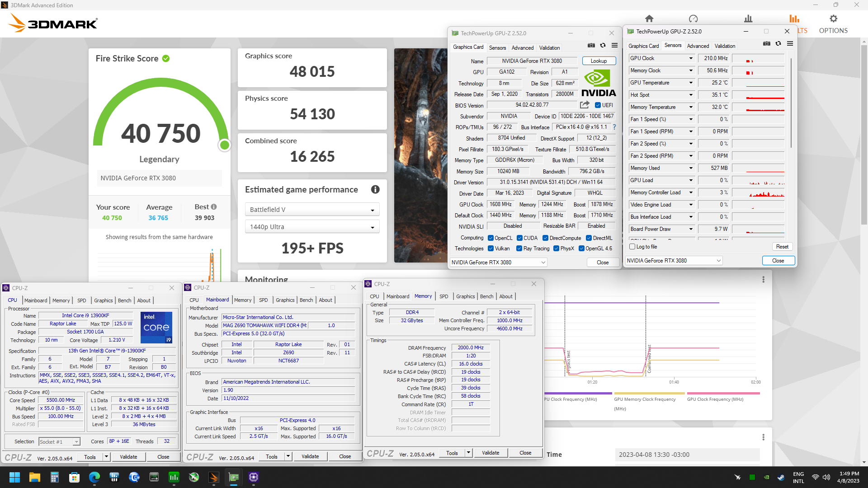Open the 1440p Ultra resolution dropdown
This screenshot has width=868, height=488.
(x=312, y=227)
